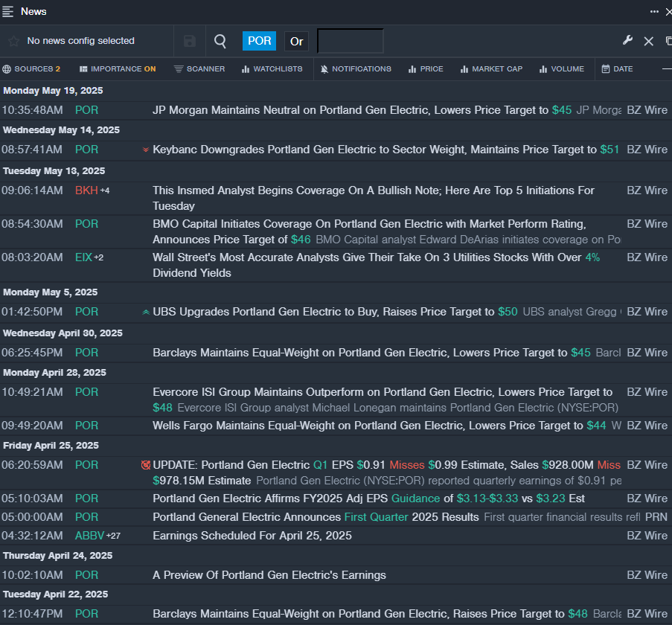The height and width of the screenshot is (625, 672).
Task: Open the Sources 2 filter
Action: click(x=31, y=69)
